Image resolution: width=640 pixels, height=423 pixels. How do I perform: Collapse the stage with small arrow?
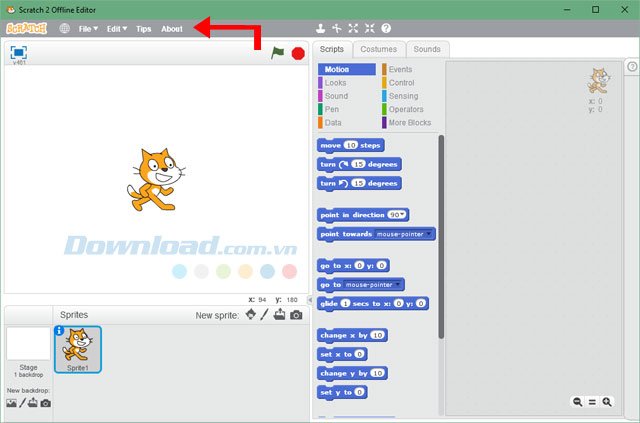click(x=310, y=300)
